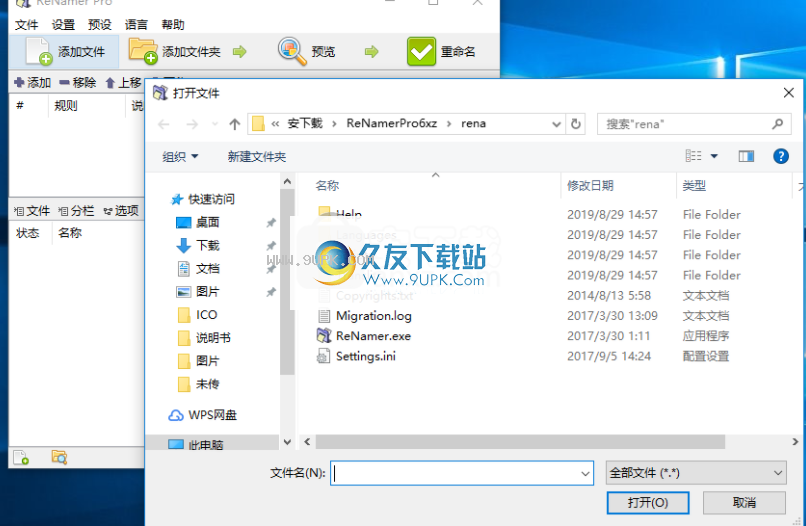Click the green 重命名 rename button

point(441,51)
